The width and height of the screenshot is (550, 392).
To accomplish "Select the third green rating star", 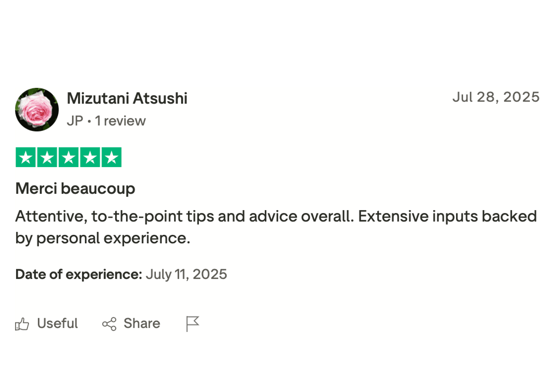I will point(68,158).
